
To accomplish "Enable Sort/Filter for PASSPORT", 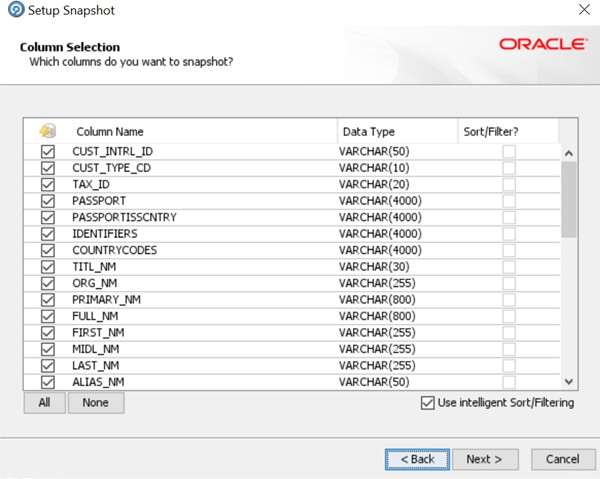I will pos(509,201).
